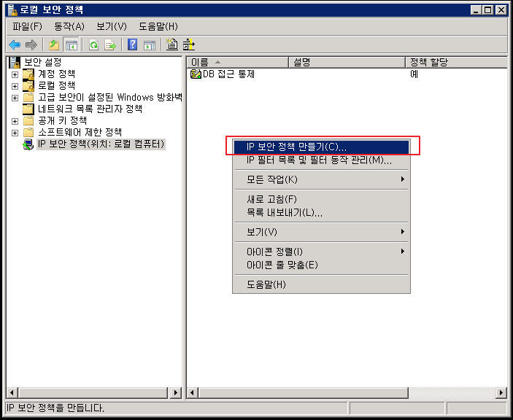Viewport: 513px width, 420px height.
Task: Open the 보기(V) menu in menu bar
Action: pyautogui.click(x=112, y=26)
